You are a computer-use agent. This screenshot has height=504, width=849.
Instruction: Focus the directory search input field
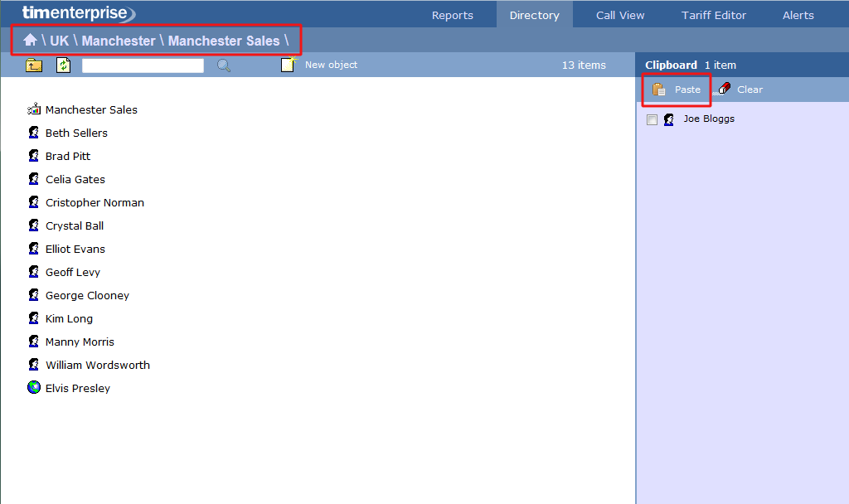(143, 65)
